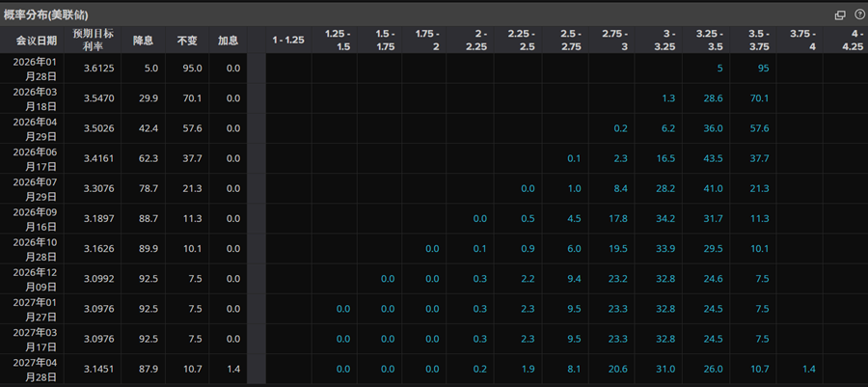868x387 pixels.
Task: Click the 不变 column header
Action: pyautogui.click(x=186, y=41)
